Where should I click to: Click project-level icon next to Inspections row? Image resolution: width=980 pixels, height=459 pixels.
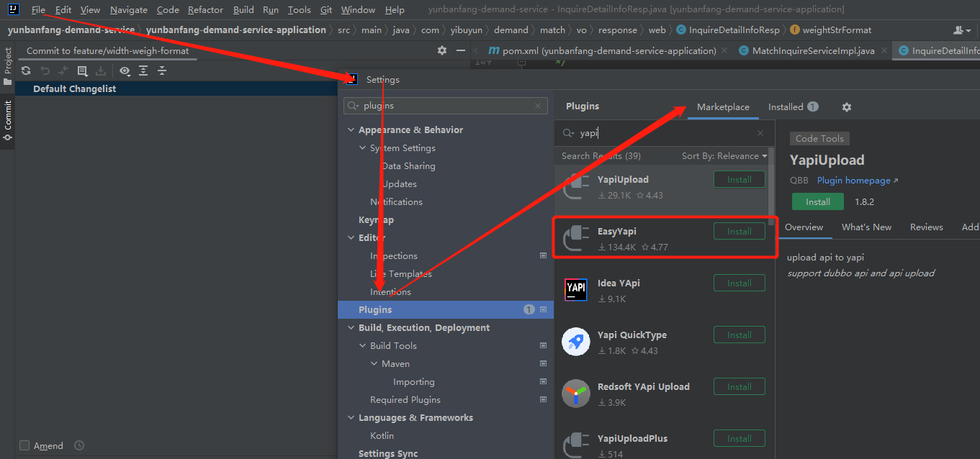tap(543, 255)
